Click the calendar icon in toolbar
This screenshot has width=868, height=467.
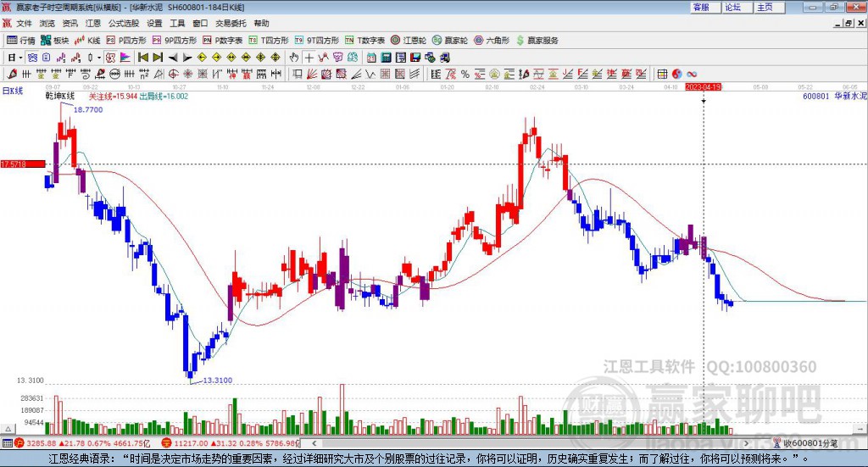371,58
